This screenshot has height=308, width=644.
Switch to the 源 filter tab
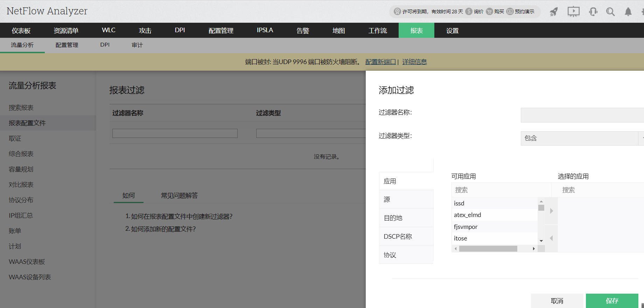pyautogui.click(x=406, y=199)
